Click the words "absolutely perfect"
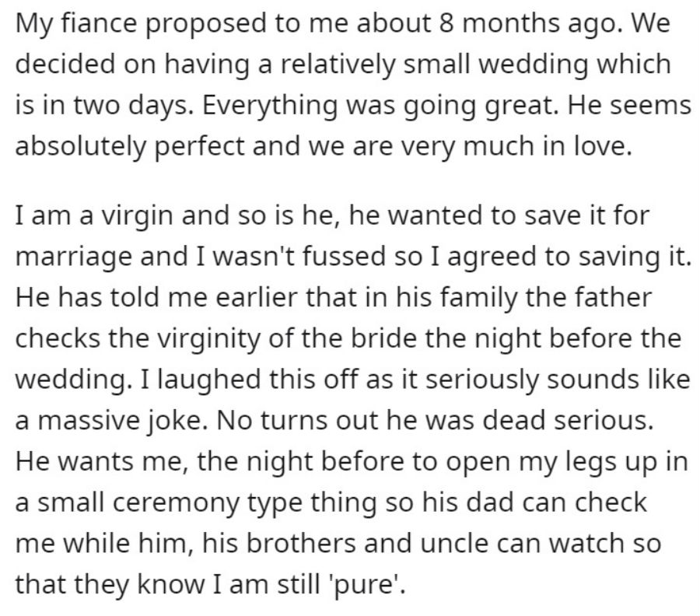This screenshot has height=616, width=700. click(131, 146)
